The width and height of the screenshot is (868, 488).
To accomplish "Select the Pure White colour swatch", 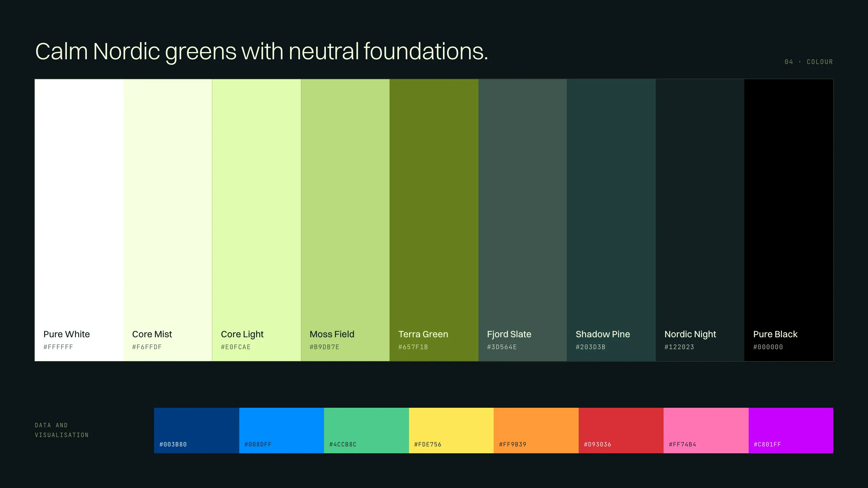I will point(79,220).
